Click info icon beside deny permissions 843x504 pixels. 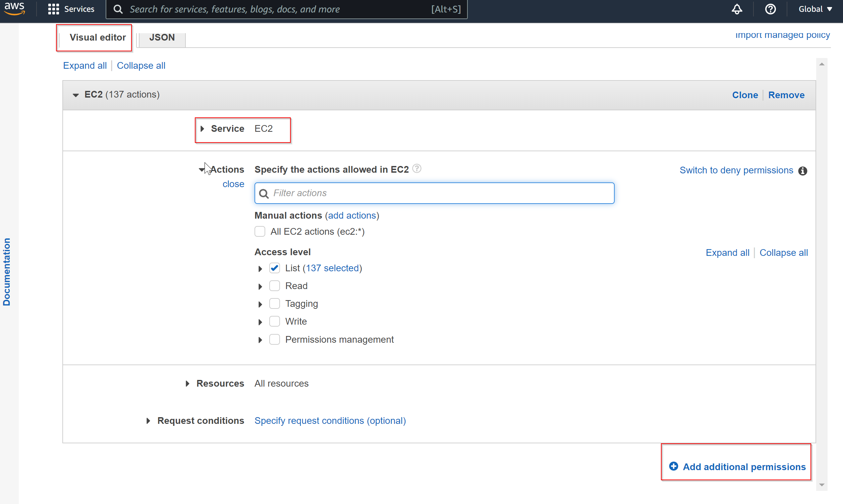click(802, 171)
